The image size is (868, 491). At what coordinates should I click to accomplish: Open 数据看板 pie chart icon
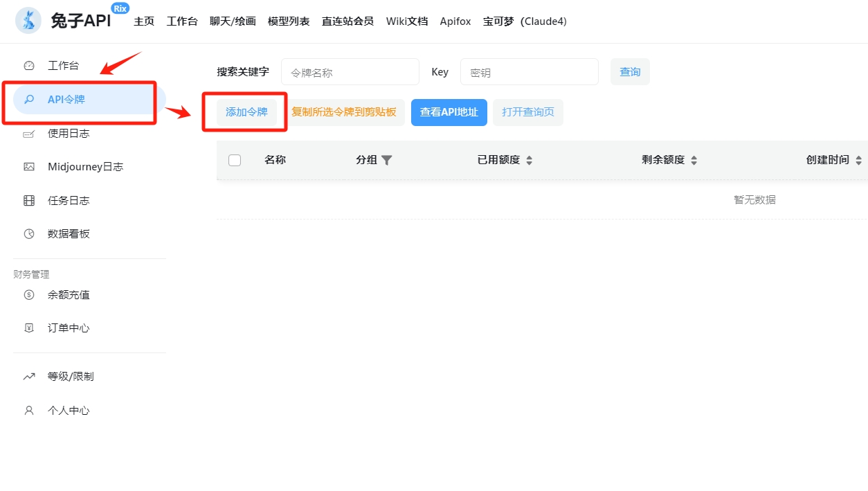[29, 234]
